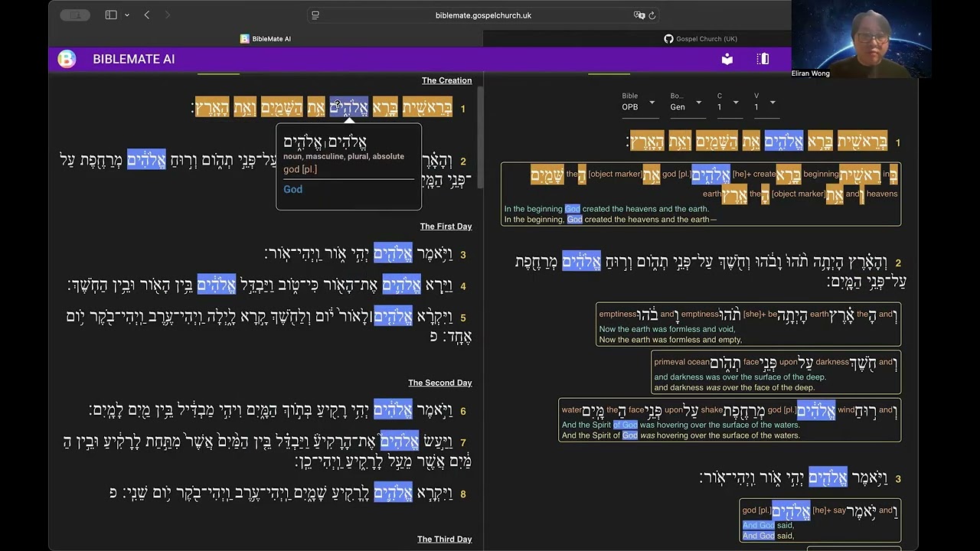The image size is (980, 551).
Task: Switch to the BibleMate AI tab
Action: pos(266,38)
